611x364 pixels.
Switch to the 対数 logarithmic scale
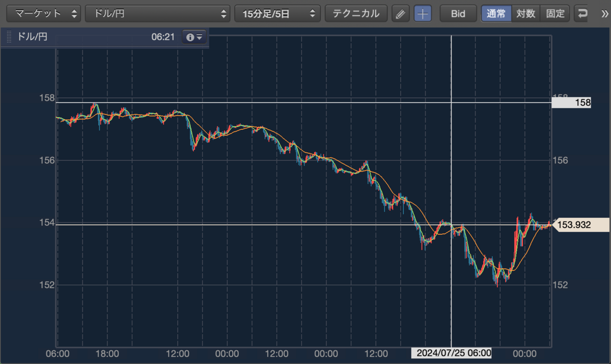[x=525, y=14]
